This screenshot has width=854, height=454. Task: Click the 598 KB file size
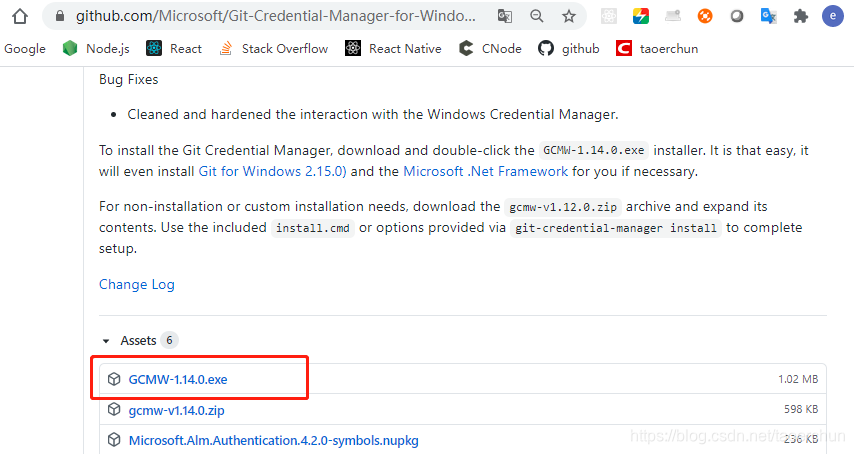coord(801,409)
